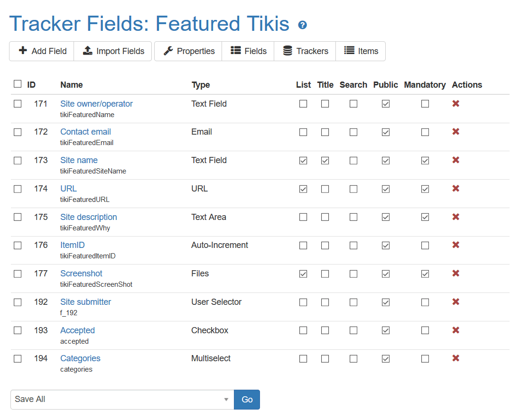The height and width of the screenshot is (420, 520).
Task: Click the blue Go button
Action: pyautogui.click(x=247, y=400)
